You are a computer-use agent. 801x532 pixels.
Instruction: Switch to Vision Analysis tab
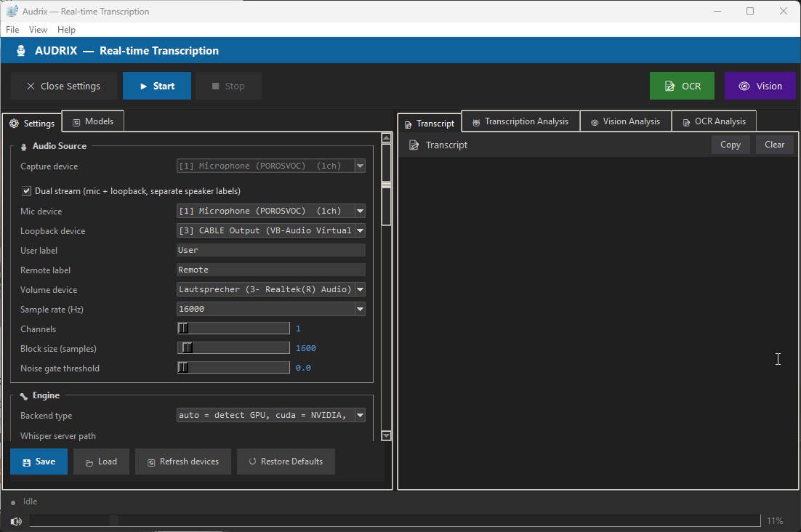coord(626,121)
